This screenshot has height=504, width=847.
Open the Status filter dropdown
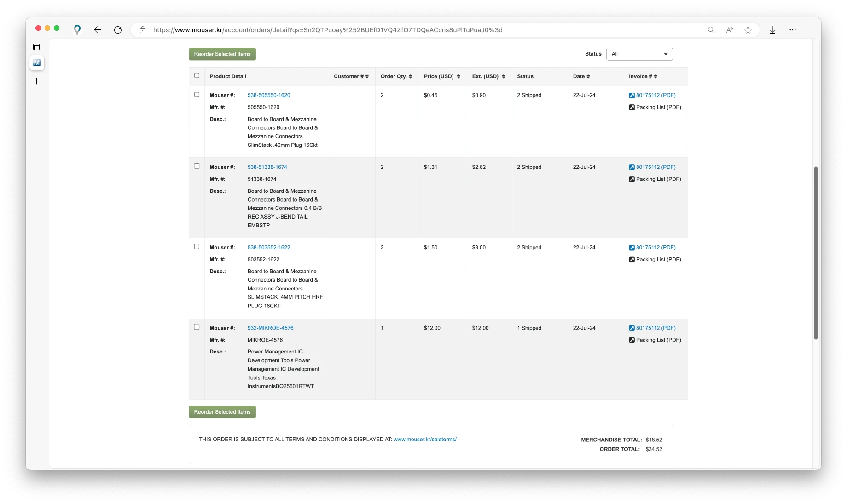pyautogui.click(x=639, y=54)
